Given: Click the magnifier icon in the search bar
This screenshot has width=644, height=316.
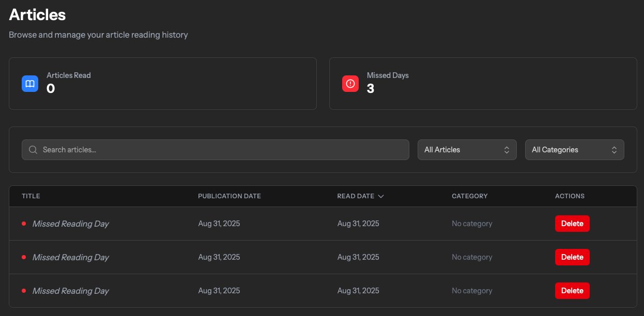Looking at the screenshot, I should 33,150.
